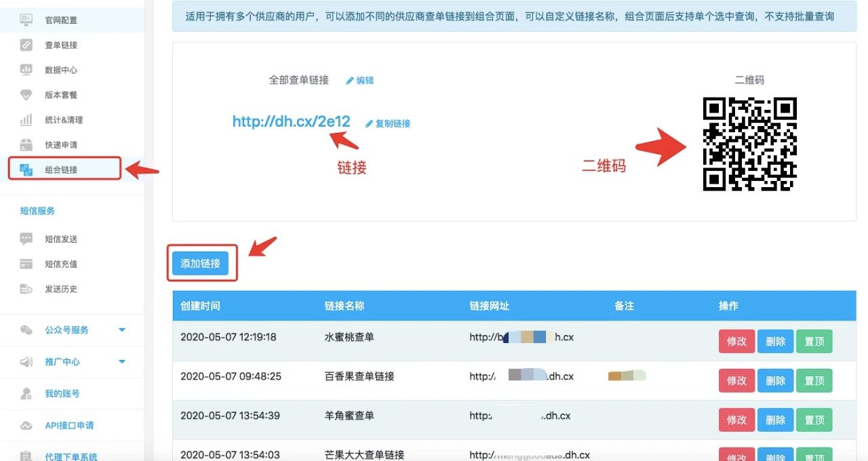Click 置顶 for 羊角蜜查单
Screen dimensions: 868x461
[814, 420]
